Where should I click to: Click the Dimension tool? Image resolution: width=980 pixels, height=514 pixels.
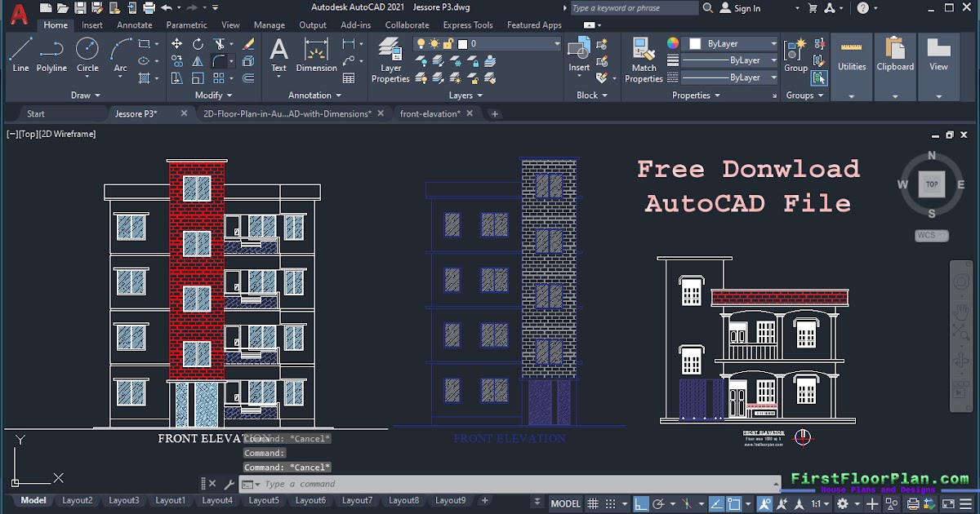[316, 54]
